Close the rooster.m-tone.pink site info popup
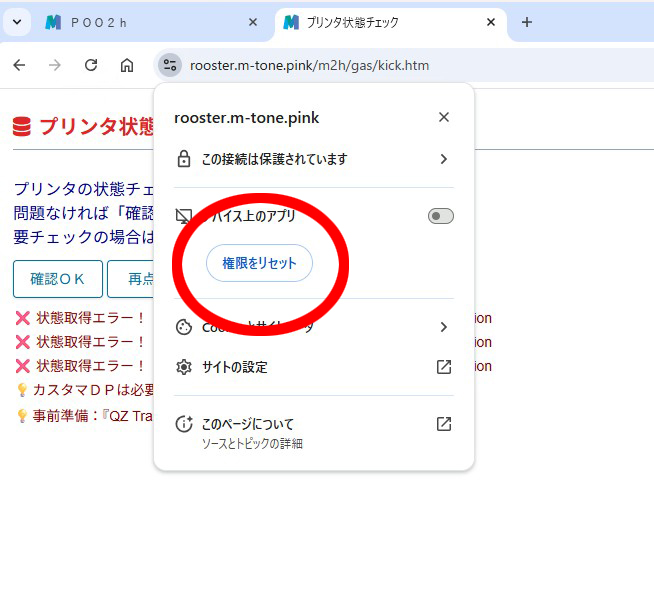654x610 pixels. tap(444, 117)
